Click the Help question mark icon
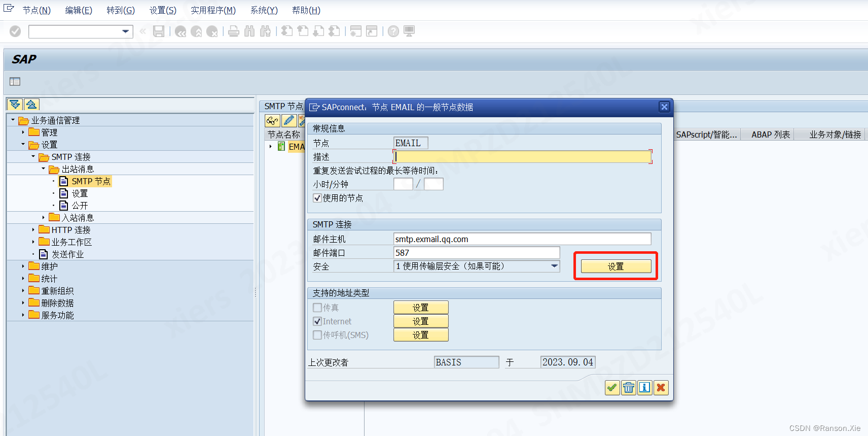868x436 pixels. (393, 31)
